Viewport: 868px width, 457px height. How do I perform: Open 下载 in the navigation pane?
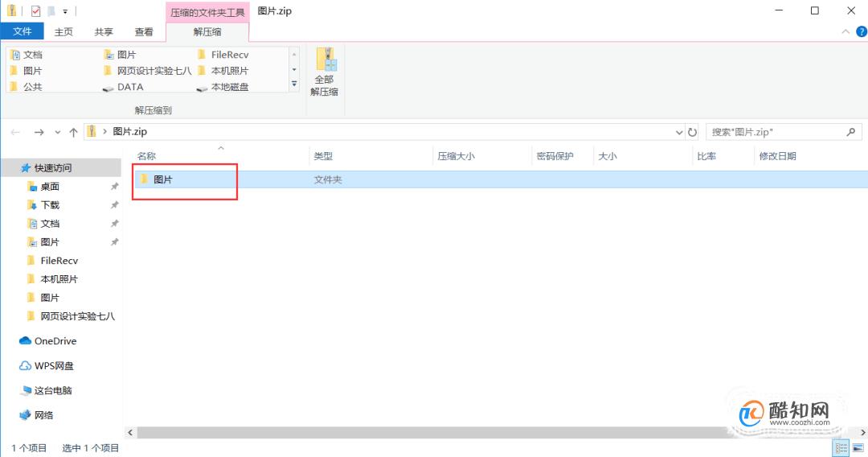pos(50,205)
